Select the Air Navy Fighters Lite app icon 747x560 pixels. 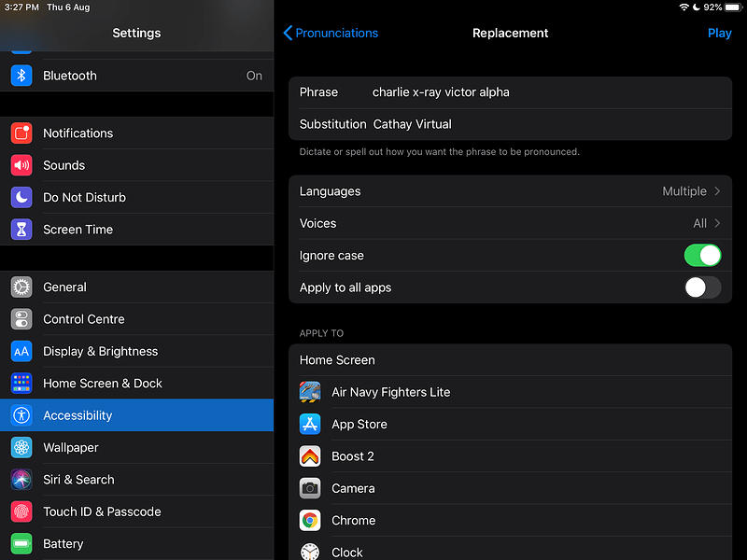click(310, 392)
